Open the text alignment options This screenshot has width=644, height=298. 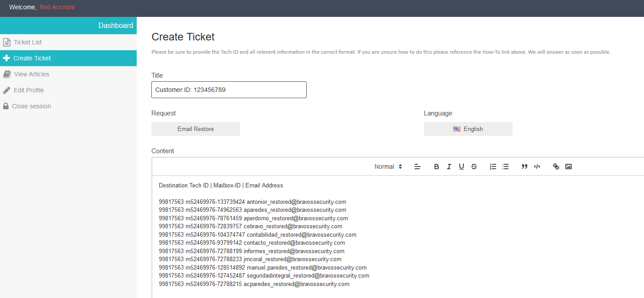[x=417, y=167]
